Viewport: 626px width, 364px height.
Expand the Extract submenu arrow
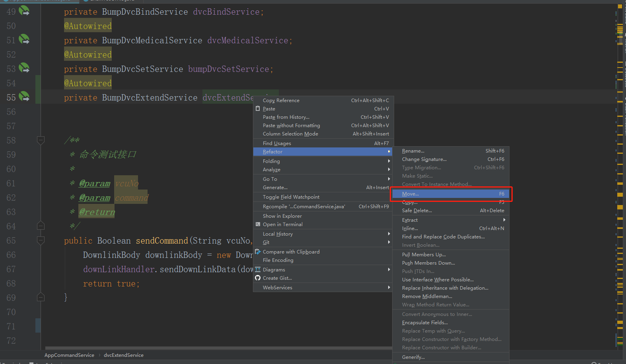point(504,220)
